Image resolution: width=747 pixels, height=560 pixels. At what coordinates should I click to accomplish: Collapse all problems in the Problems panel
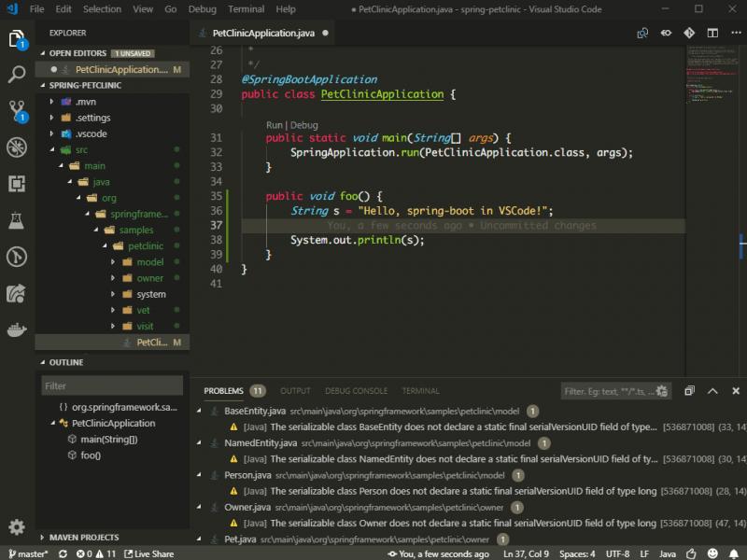tap(689, 391)
